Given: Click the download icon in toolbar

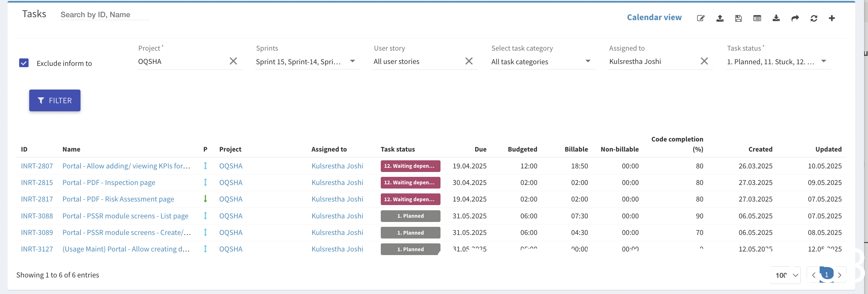Looking at the screenshot, I should click(x=776, y=18).
